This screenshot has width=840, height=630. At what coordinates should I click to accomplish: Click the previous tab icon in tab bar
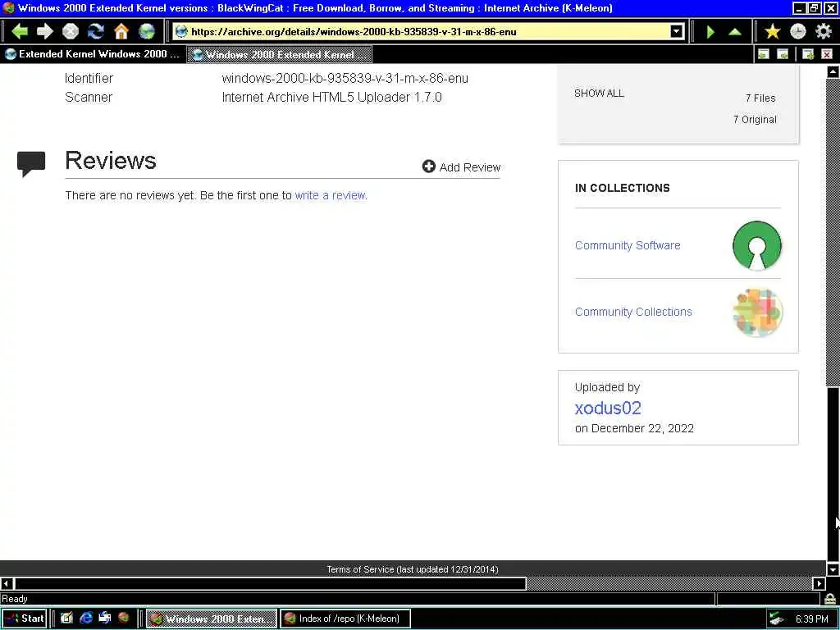click(764, 54)
